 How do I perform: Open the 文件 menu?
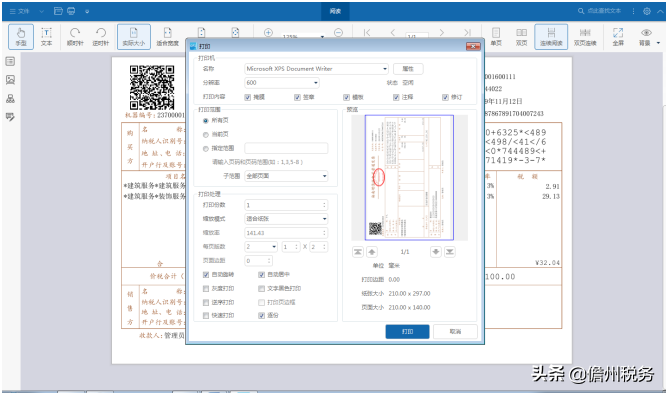20,11
